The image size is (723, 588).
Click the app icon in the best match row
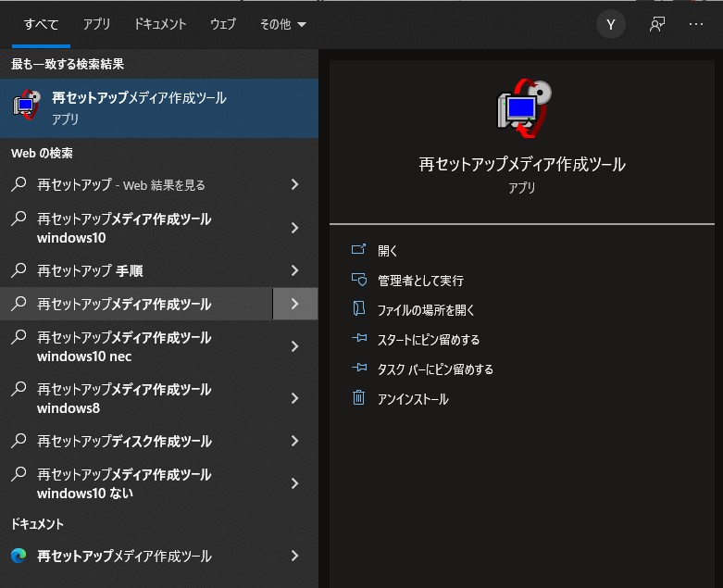(x=26, y=105)
